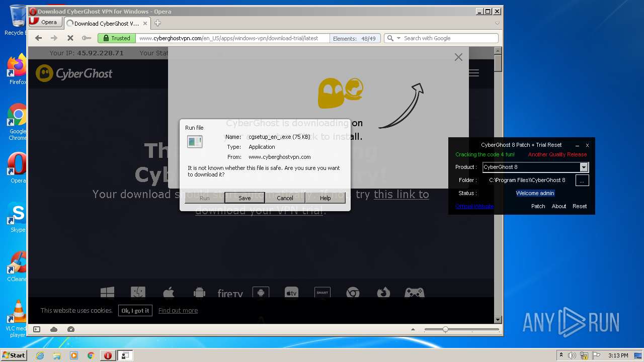Close the CyberGhost download overlay with X
644x362 pixels.
coord(458,57)
